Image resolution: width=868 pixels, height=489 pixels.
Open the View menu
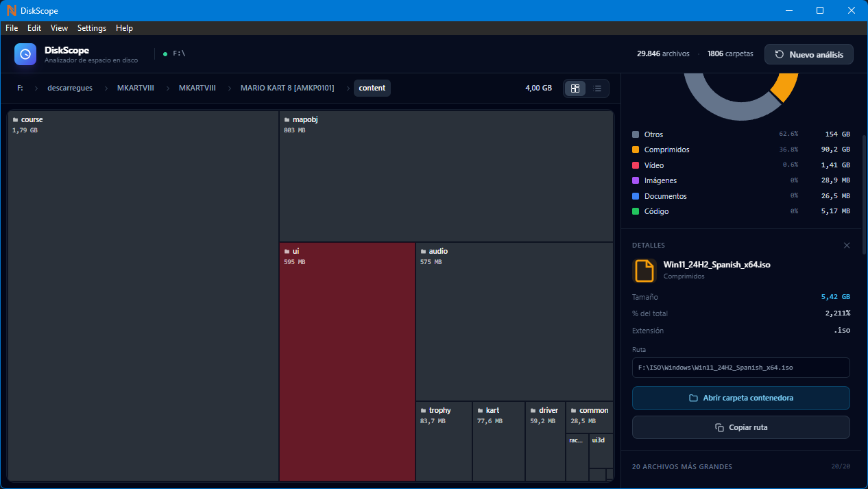[59, 28]
